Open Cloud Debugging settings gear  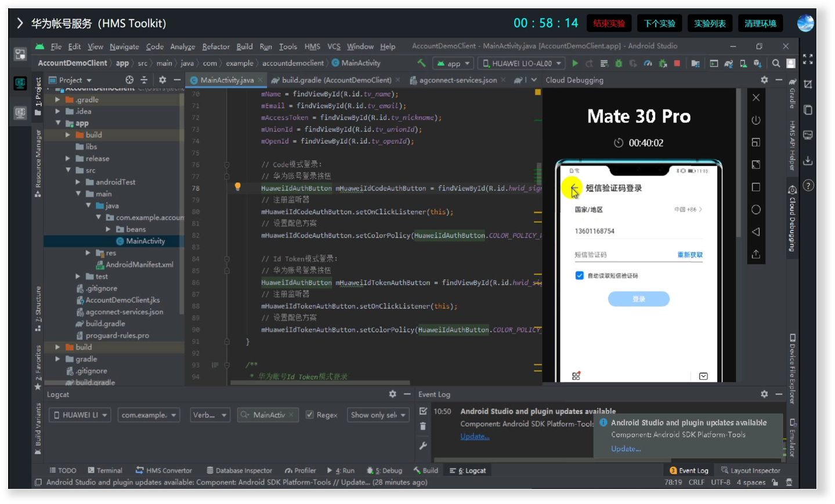[764, 80]
